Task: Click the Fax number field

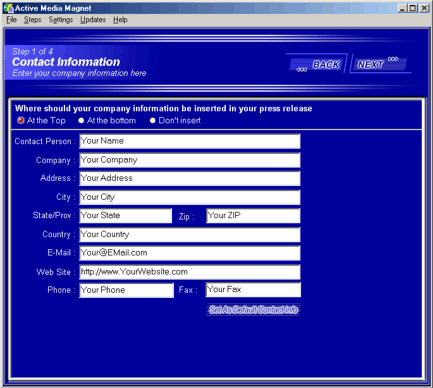Action: 253,290
